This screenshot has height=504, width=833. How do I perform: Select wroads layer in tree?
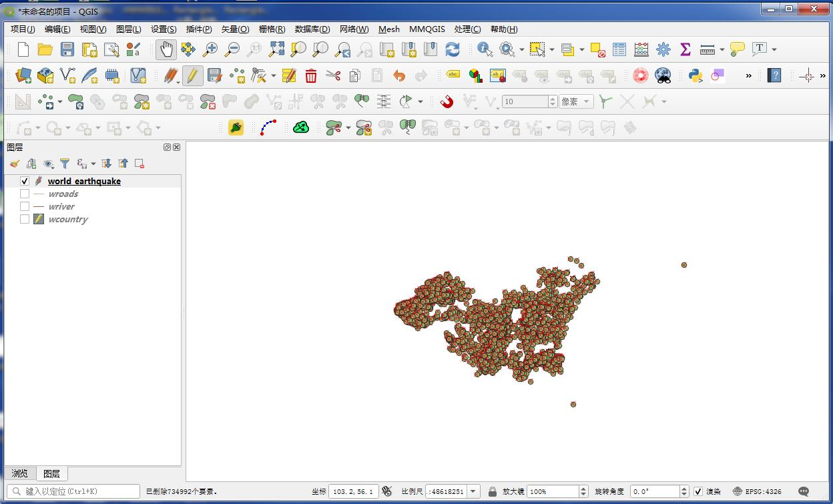pos(63,194)
